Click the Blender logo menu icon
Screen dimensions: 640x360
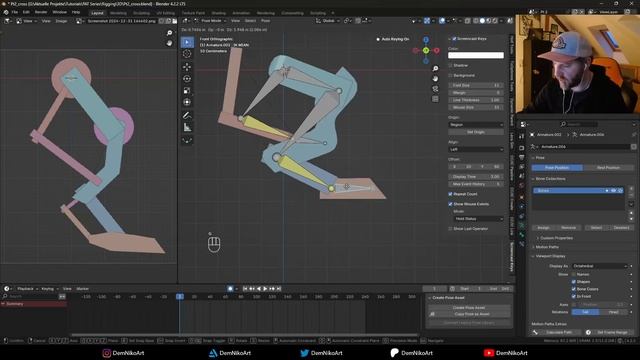tap(6, 12)
